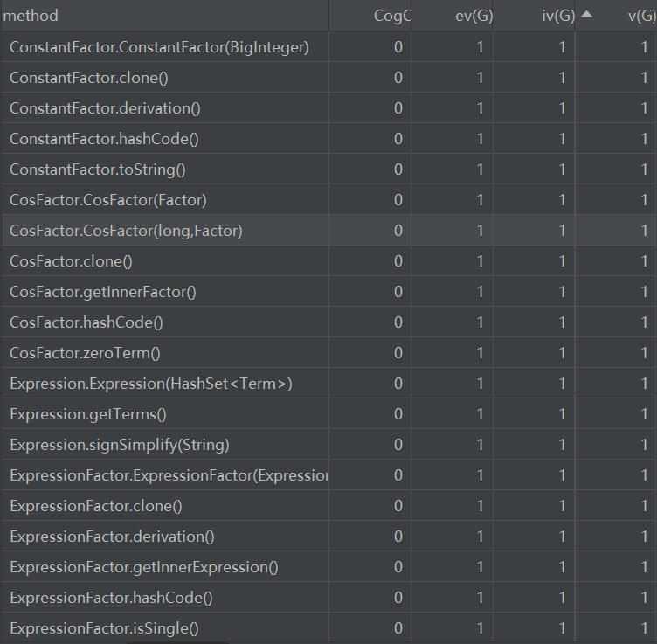Click the v(G) column header
Viewport: 657px width, 644px height.
click(x=641, y=16)
